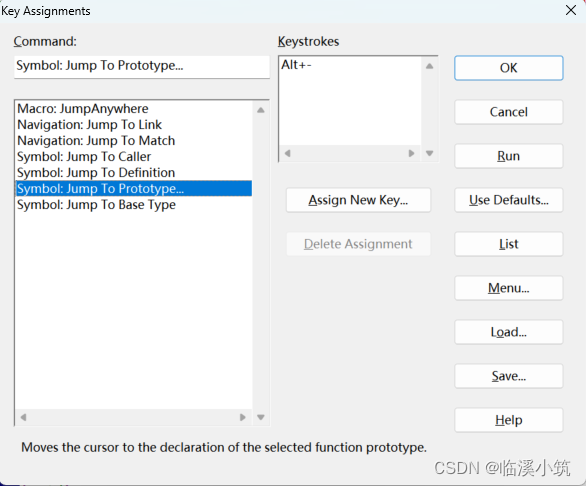Viewport: 586px width, 486px height.
Task: Focus the Command input field
Action: point(142,67)
